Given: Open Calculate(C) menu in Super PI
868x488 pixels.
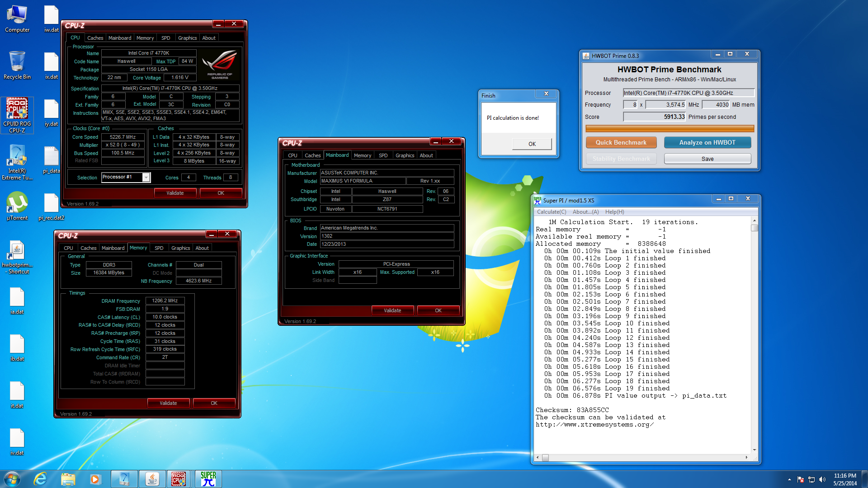Looking at the screenshot, I should coord(552,212).
